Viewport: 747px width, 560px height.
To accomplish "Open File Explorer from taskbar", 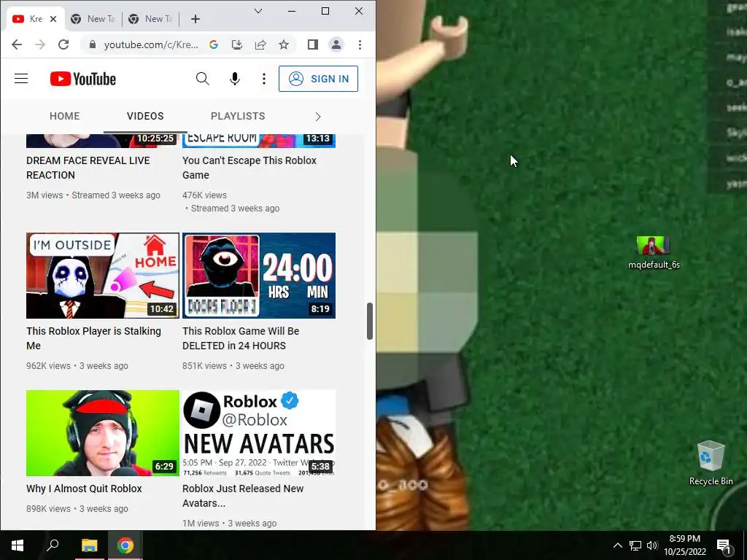I will (x=89, y=545).
